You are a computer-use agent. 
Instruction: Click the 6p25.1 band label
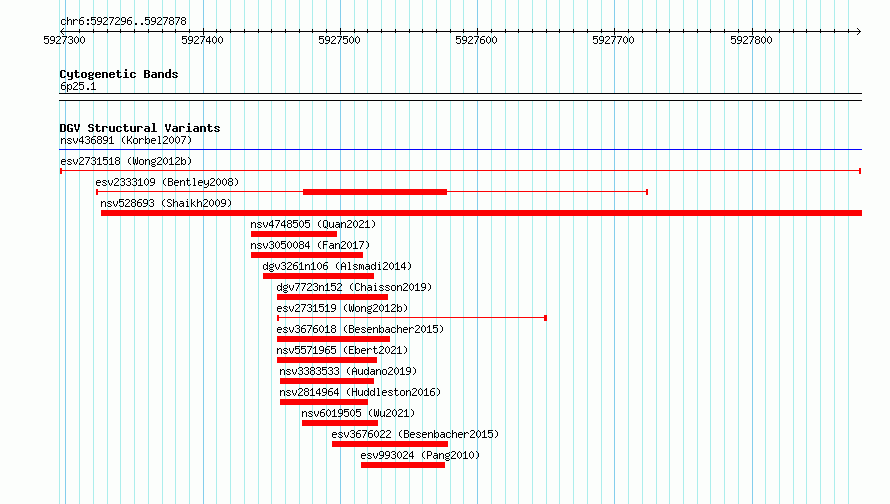78,86
